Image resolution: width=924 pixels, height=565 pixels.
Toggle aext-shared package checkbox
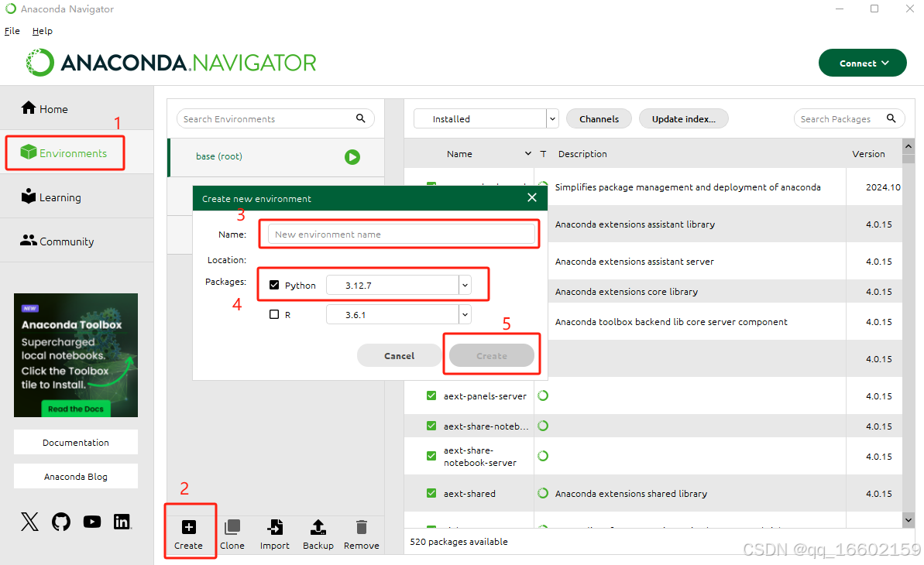pyautogui.click(x=431, y=493)
